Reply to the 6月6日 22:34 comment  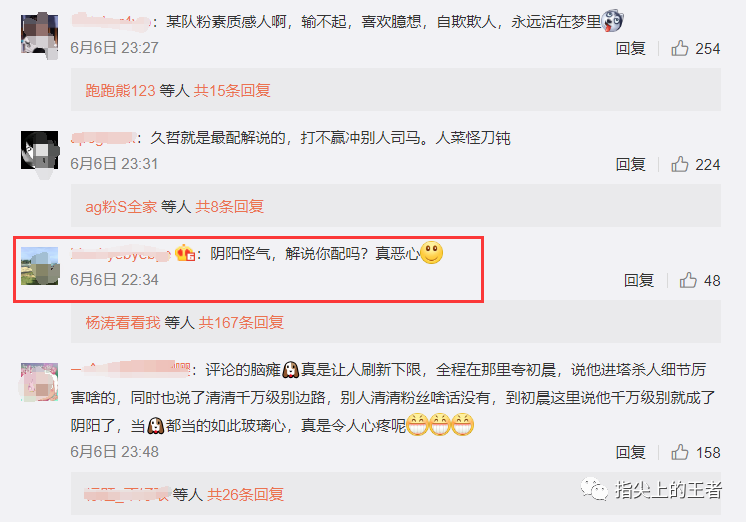pyautogui.click(x=639, y=281)
